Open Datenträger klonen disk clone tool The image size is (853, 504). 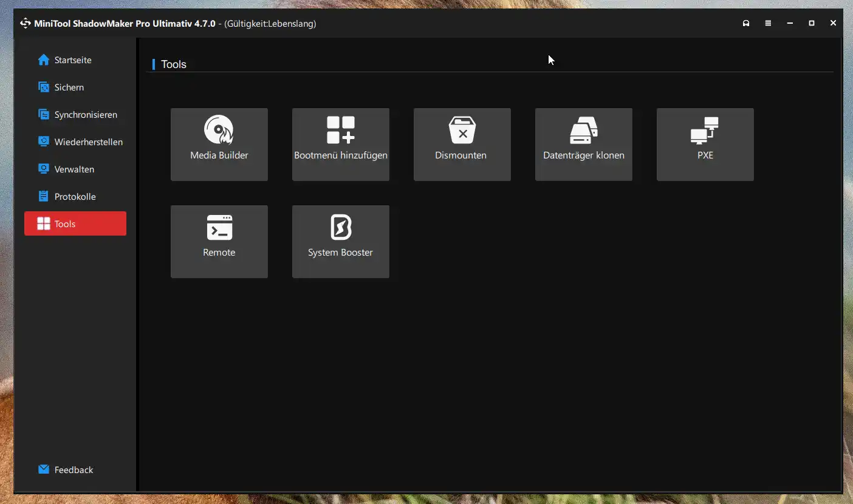(x=583, y=145)
